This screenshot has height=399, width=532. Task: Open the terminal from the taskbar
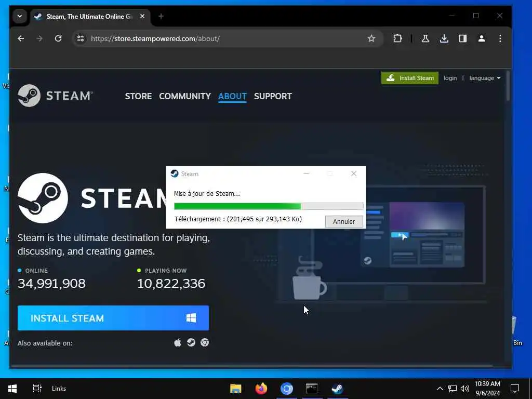point(312,389)
